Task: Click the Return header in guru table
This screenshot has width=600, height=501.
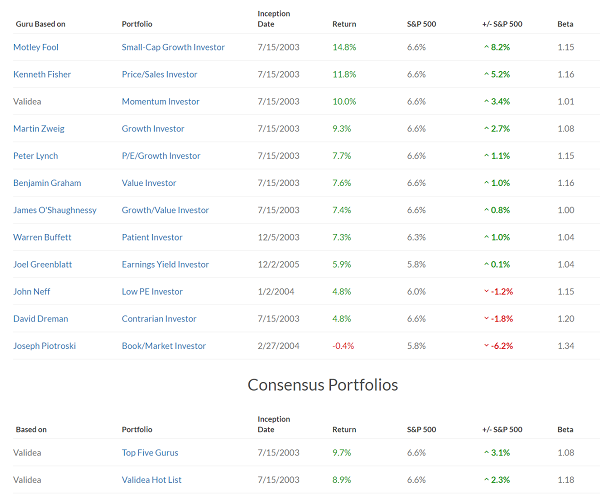Action: 344,24
